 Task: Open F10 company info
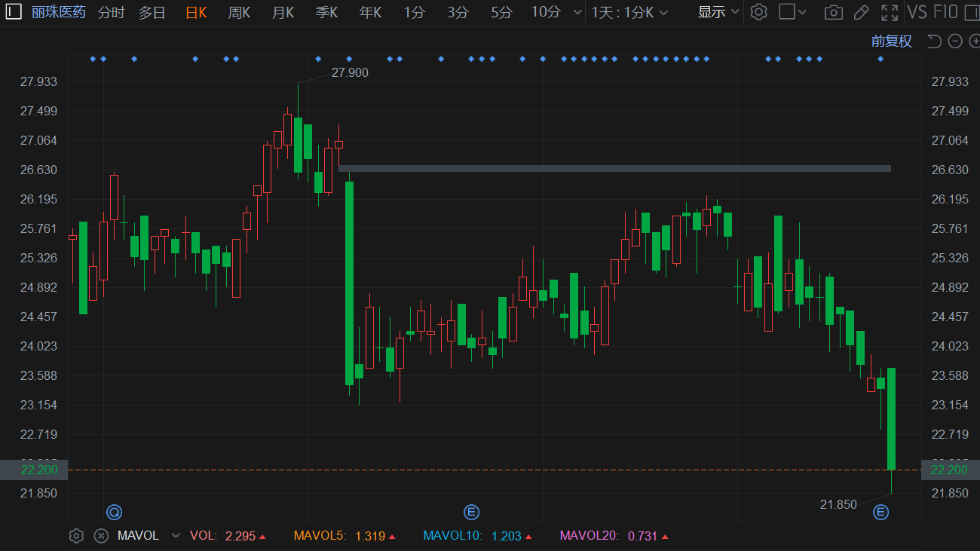[x=945, y=12]
